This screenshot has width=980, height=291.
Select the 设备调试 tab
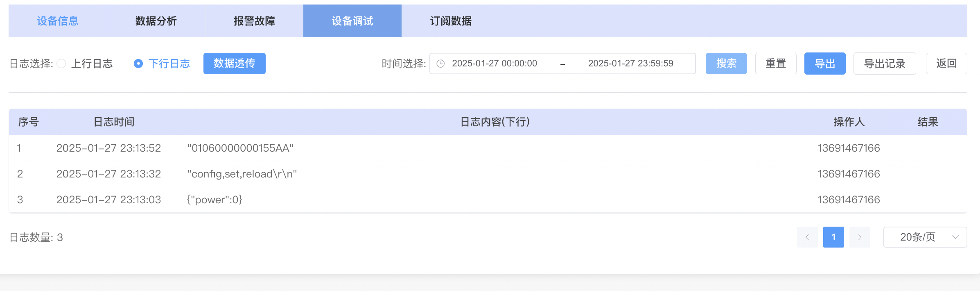click(x=352, y=21)
